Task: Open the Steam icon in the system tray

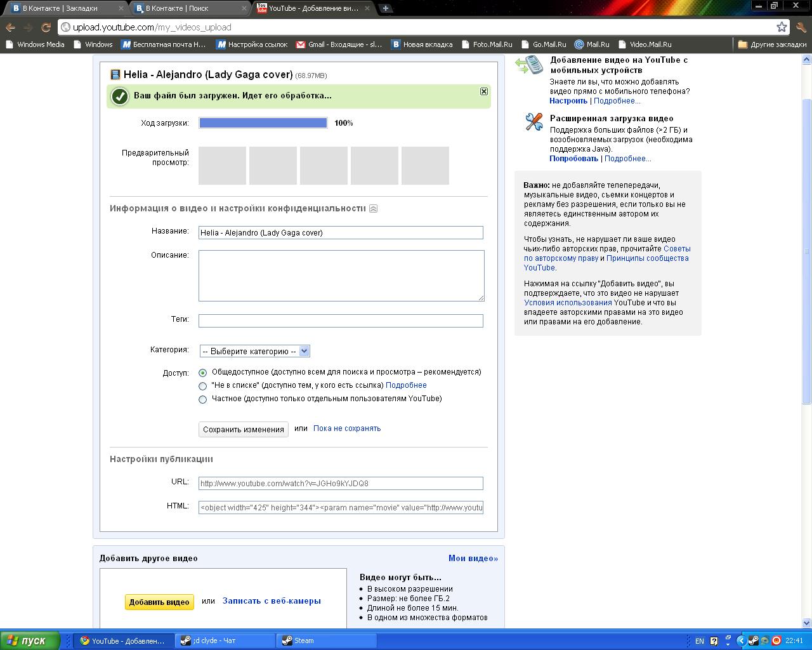Action: (753, 640)
